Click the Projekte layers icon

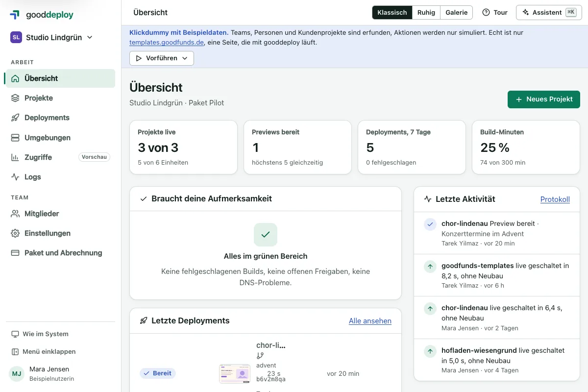[15, 98]
